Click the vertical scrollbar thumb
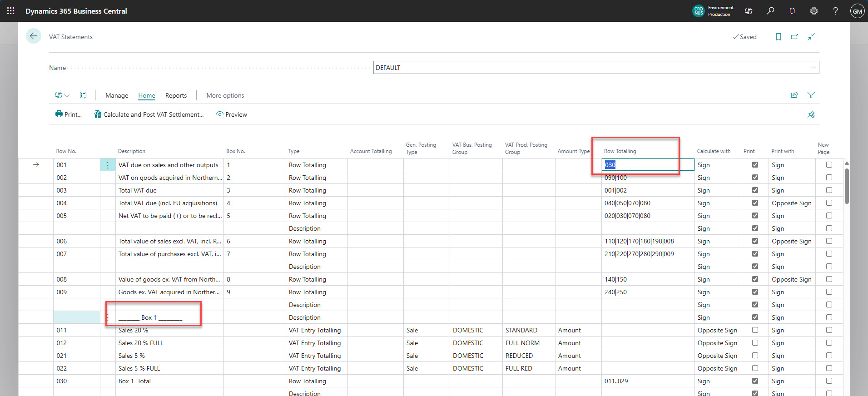This screenshot has height=396, width=868. coord(847,186)
